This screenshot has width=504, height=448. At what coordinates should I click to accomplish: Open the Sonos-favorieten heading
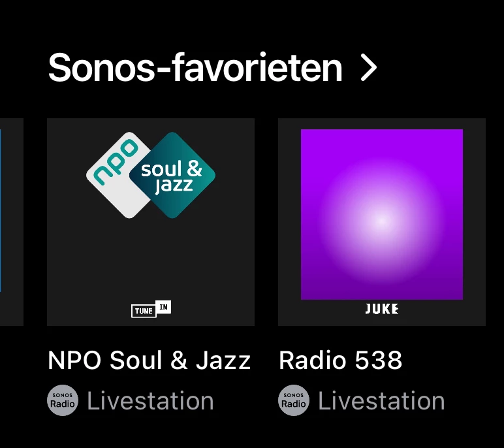[x=195, y=68]
